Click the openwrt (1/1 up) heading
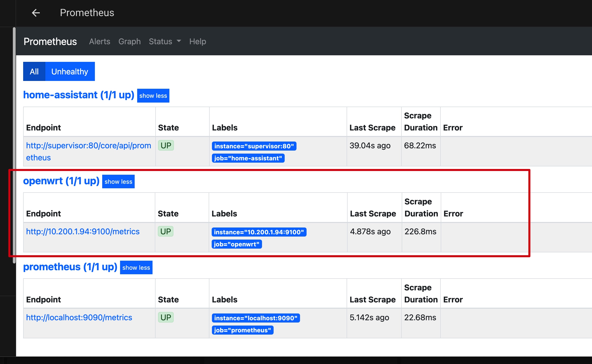Screen dimensions: 592x364 pos(61,181)
